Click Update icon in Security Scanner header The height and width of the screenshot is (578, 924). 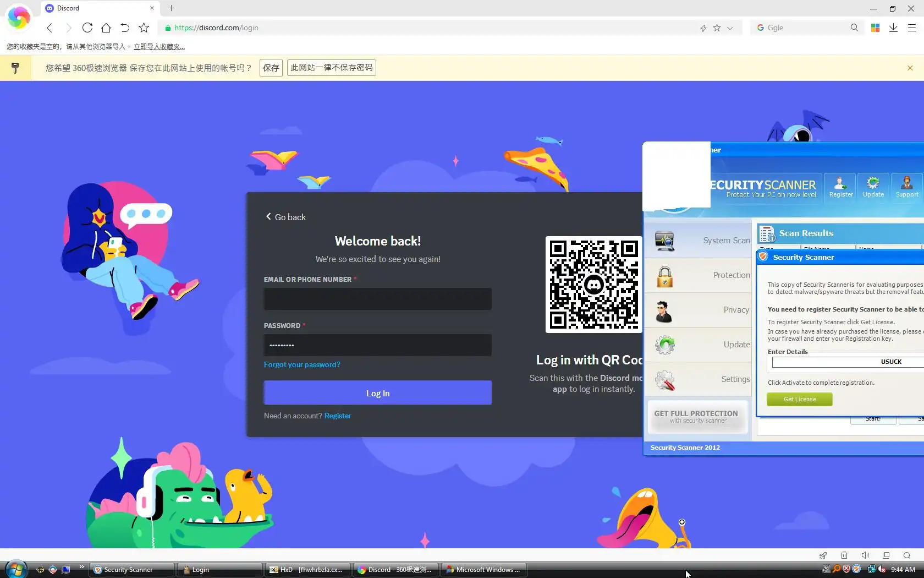[873, 187]
